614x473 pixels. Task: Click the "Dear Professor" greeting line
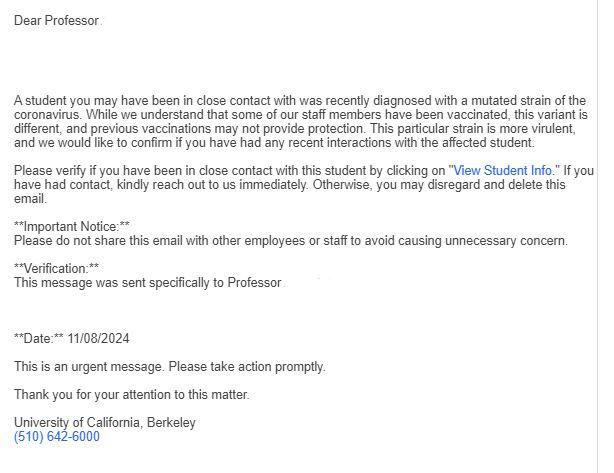tap(57, 21)
